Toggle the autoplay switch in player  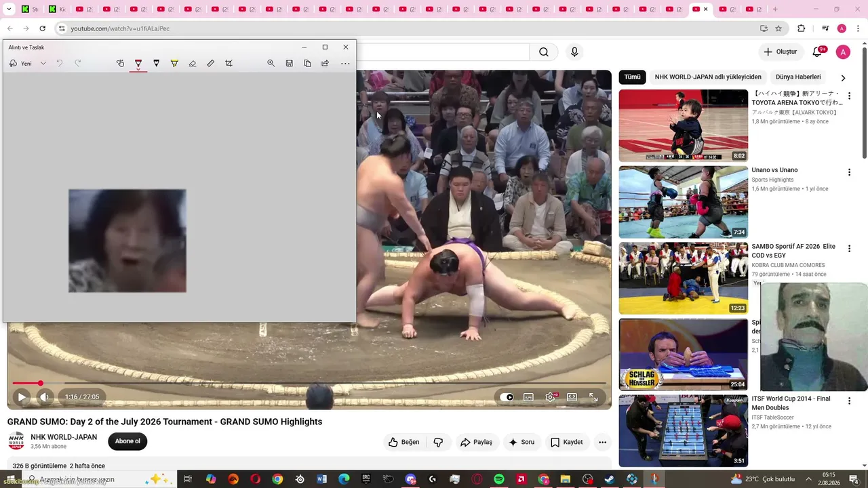point(507,397)
